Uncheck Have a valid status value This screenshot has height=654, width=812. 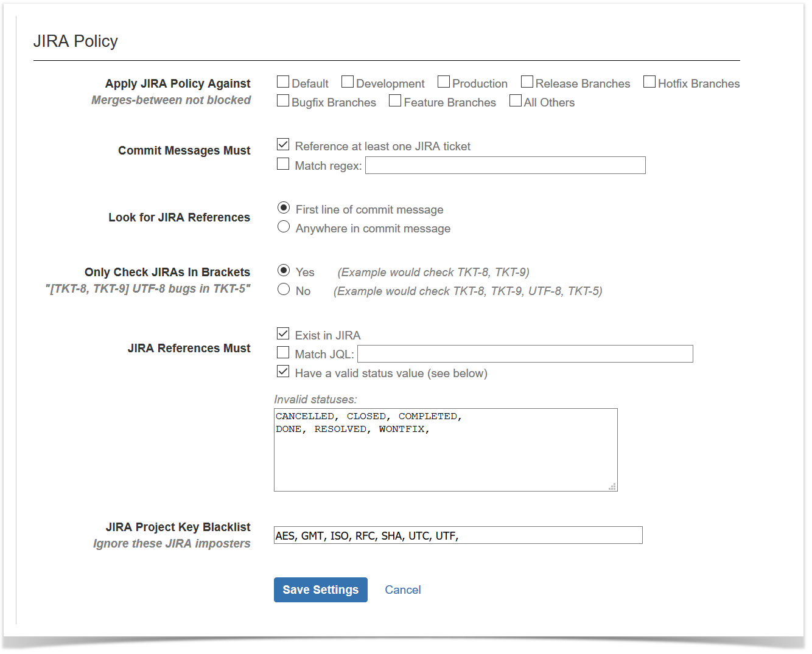pyautogui.click(x=283, y=372)
